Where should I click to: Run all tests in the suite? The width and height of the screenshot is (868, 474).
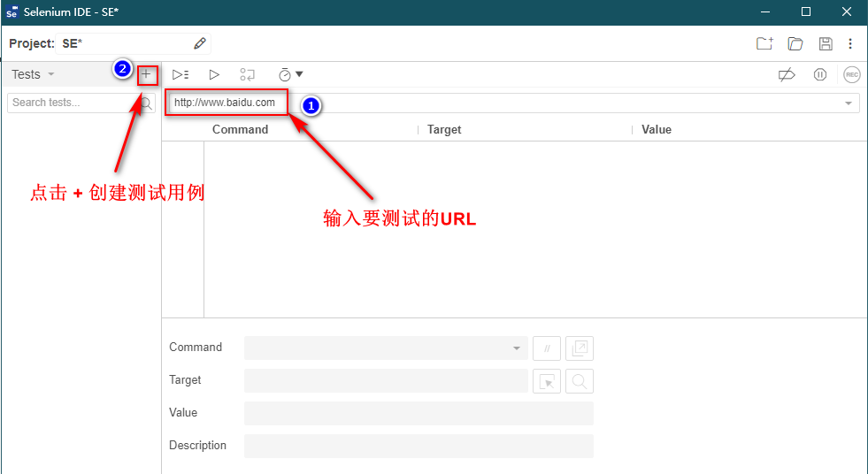[181, 75]
